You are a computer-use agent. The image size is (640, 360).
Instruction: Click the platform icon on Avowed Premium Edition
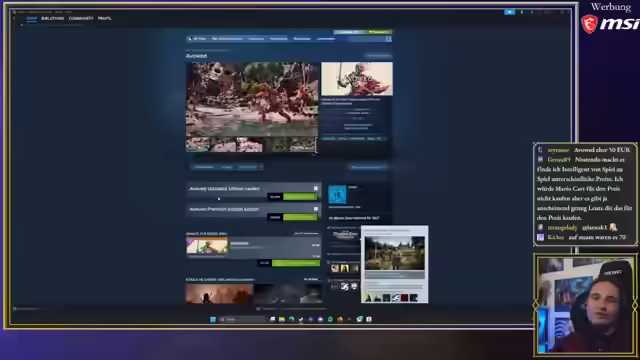(316, 209)
